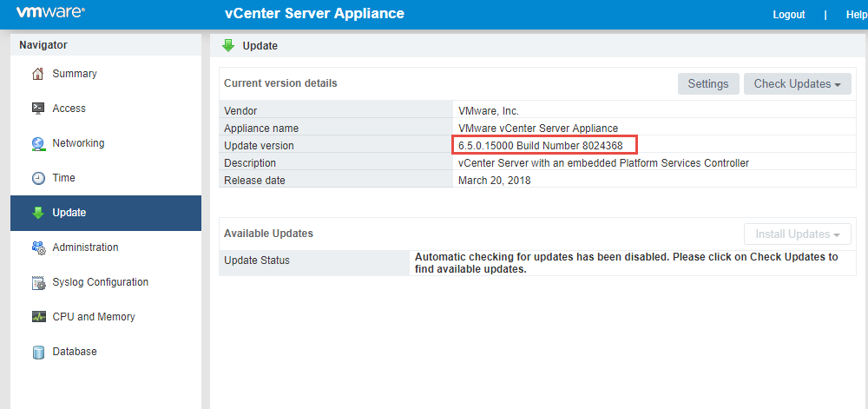Click the Access console icon
This screenshot has width=868, height=409.
click(37, 109)
